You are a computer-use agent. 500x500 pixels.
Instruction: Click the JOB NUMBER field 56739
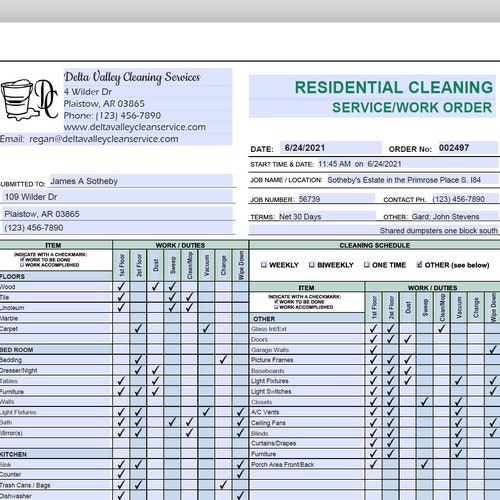[x=336, y=199]
